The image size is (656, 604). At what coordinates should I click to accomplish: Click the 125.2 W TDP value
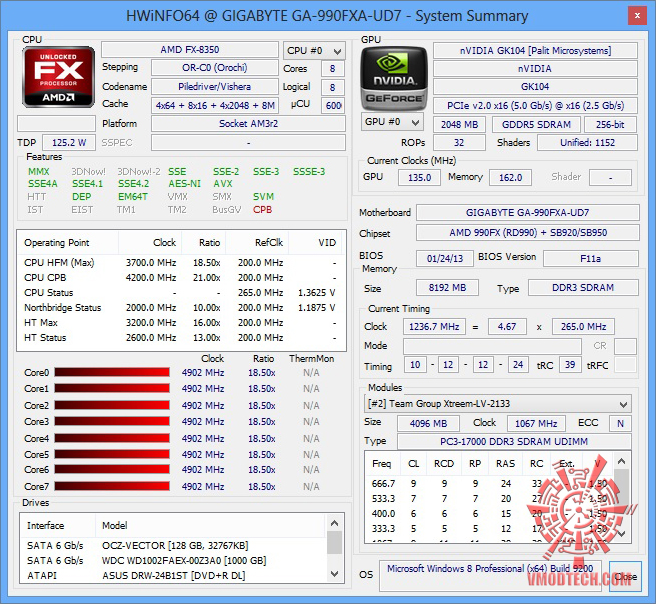point(69,143)
